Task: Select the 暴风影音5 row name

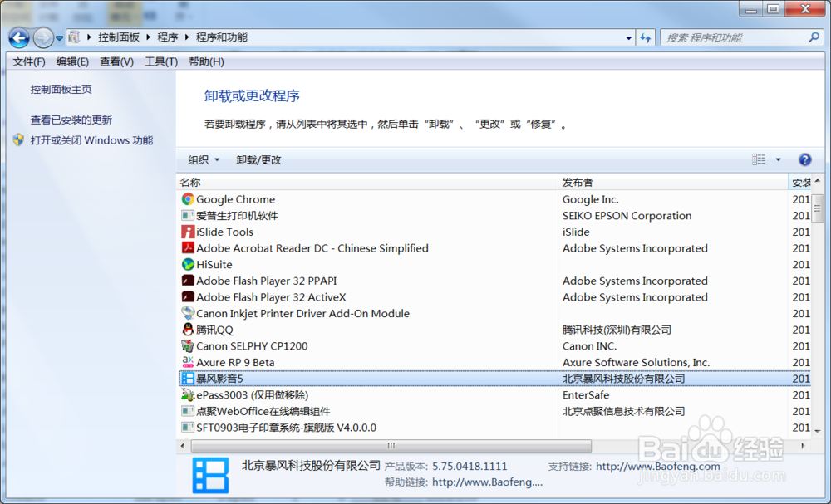Action: click(219, 379)
